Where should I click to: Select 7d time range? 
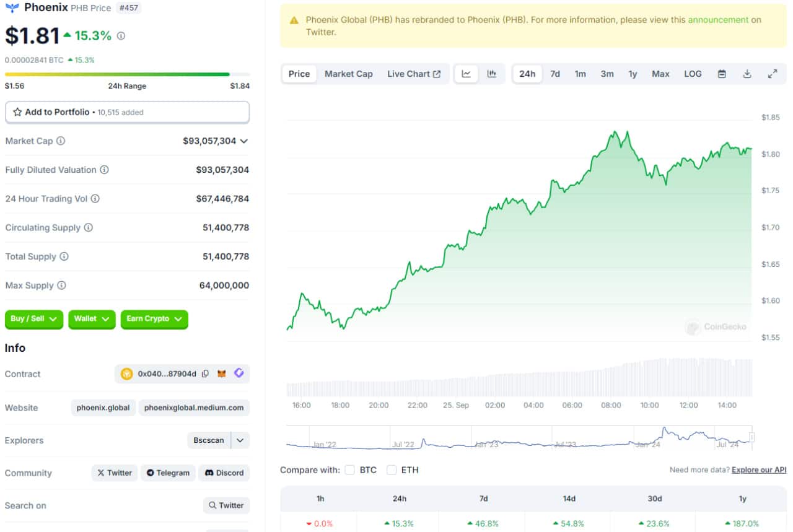(555, 74)
